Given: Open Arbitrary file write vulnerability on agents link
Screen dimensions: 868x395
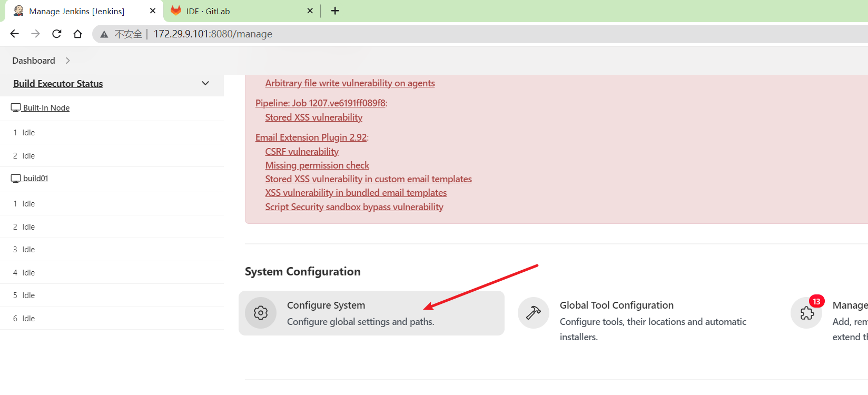Looking at the screenshot, I should click(x=350, y=83).
